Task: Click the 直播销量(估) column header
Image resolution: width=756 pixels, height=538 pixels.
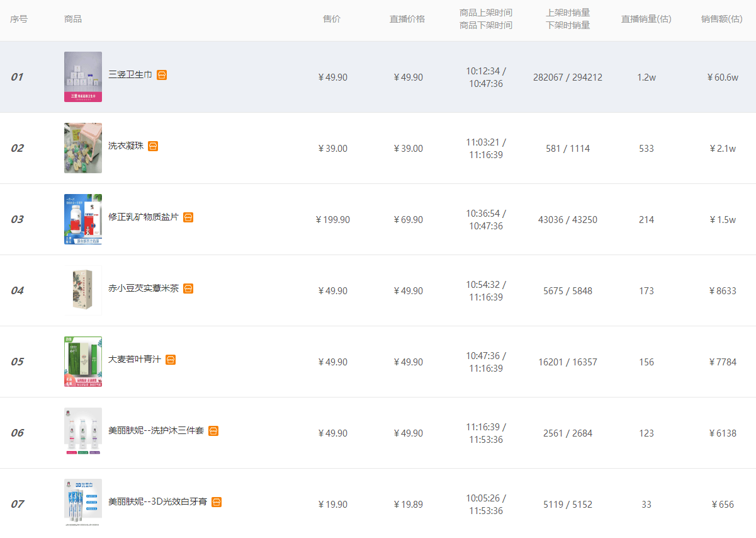Action: (x=646, y=19)
